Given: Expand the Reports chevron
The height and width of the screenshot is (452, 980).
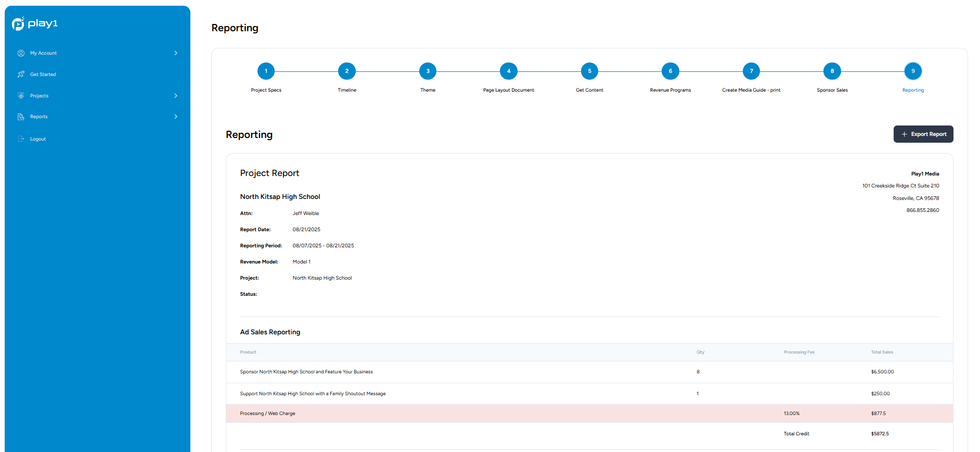Looking at the screenshot, I should [x=176, y=117].
